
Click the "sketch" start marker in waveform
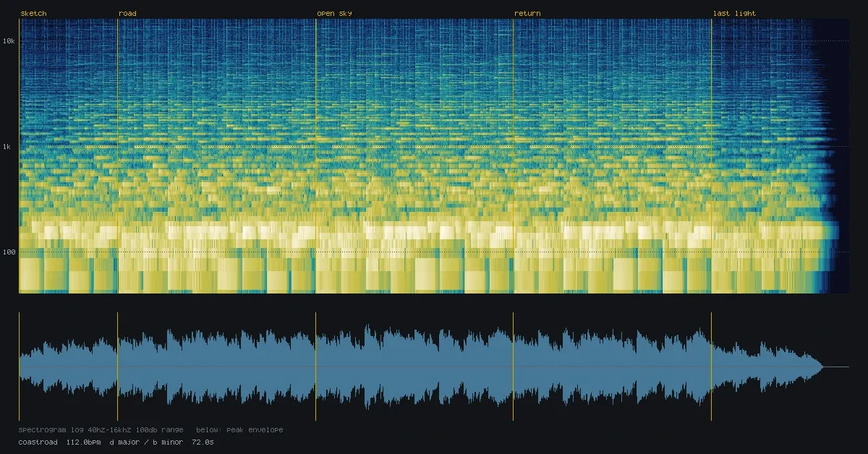click(x=20, y=367)
